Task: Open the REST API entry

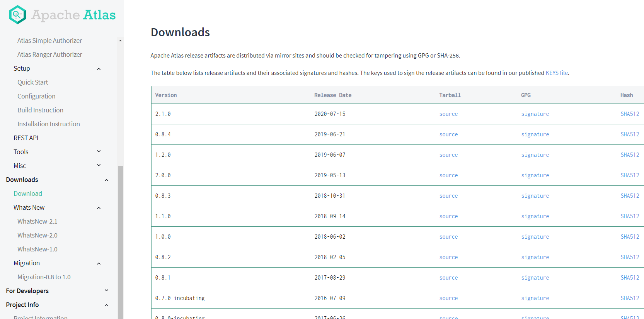Action: click(x=26, y=138)
